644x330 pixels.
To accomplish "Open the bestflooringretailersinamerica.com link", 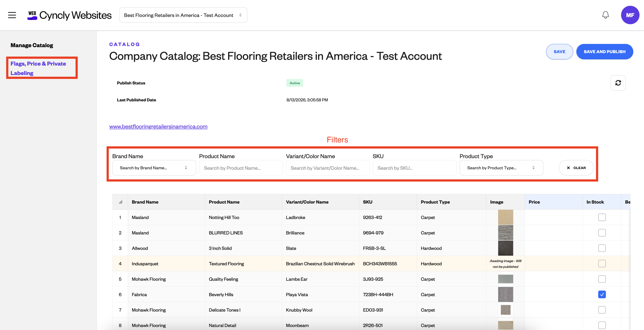I will coord(158,127).
